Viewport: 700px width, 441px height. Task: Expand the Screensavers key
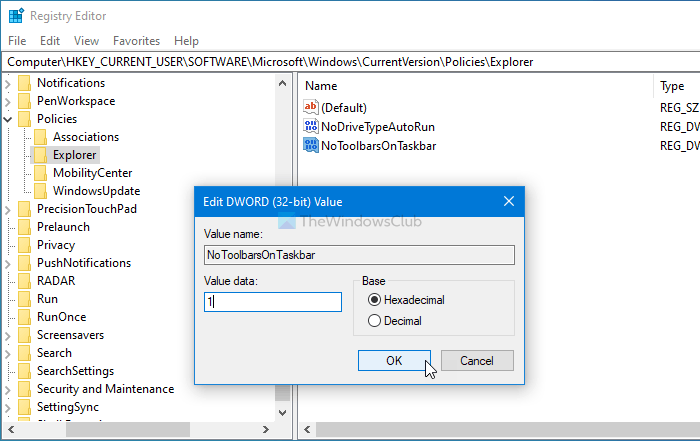(x=8, y=336)
